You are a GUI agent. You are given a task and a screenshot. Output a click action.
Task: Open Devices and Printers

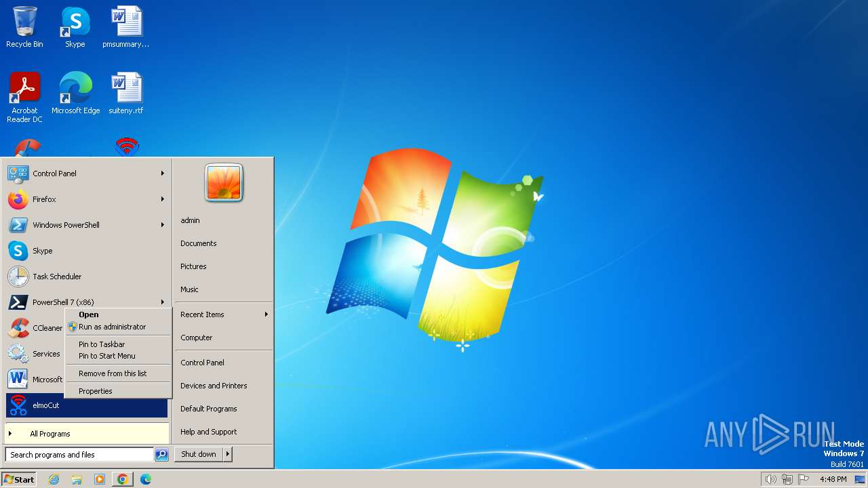click(x=214, y=386)
